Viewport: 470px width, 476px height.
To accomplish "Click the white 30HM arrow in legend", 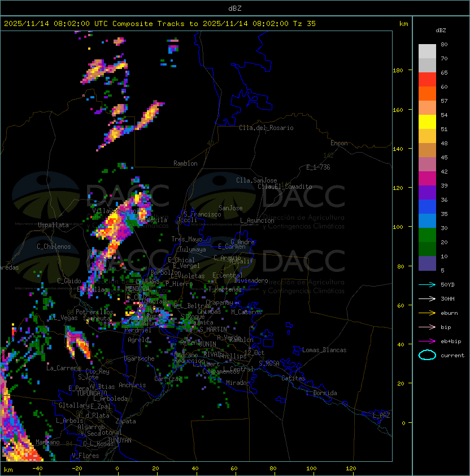I will pos(427,298).
